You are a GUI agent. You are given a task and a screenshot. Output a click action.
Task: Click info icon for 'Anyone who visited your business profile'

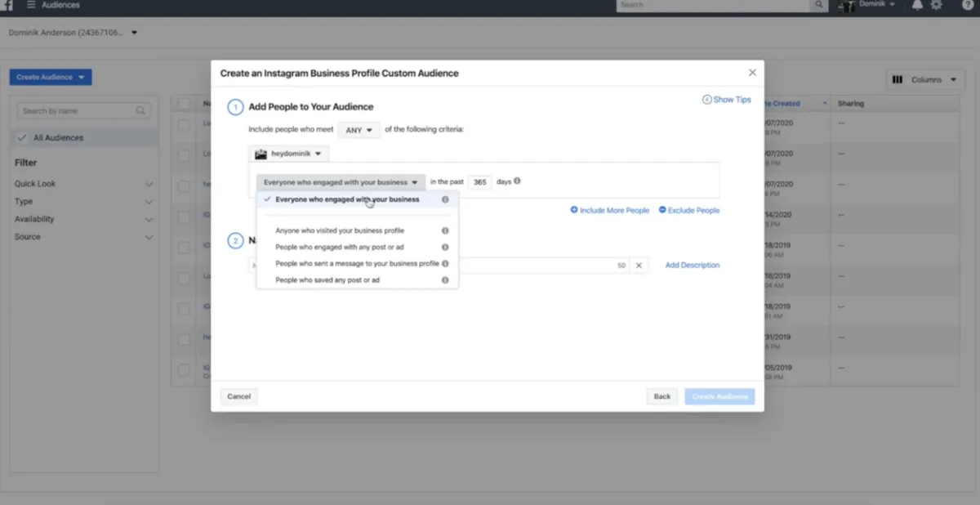pos(445,230)
